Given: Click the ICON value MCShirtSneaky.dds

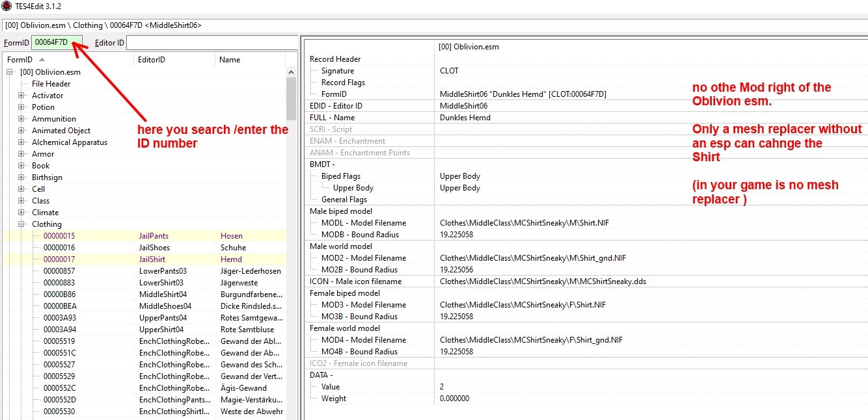Looking at the screenshot, I should click(x=543, y=282).
